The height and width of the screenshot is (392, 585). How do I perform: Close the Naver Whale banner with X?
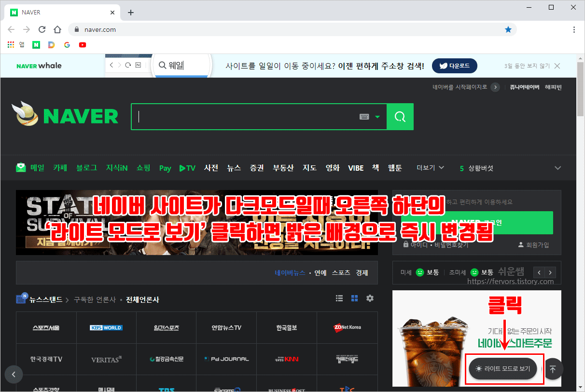(557, 66)
